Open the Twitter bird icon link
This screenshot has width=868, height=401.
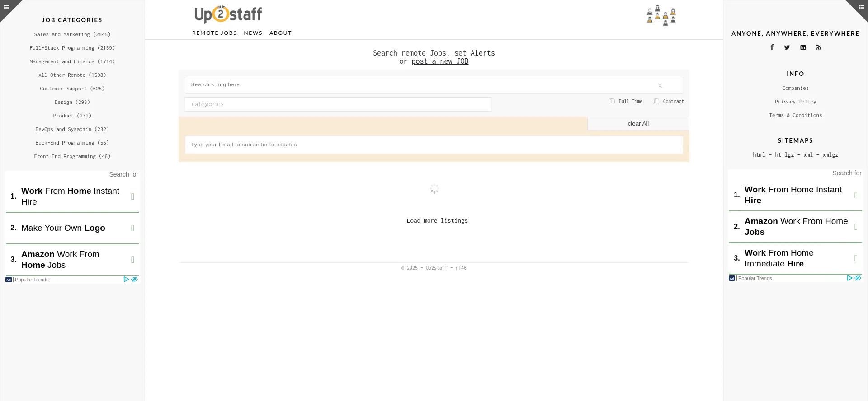787,47
